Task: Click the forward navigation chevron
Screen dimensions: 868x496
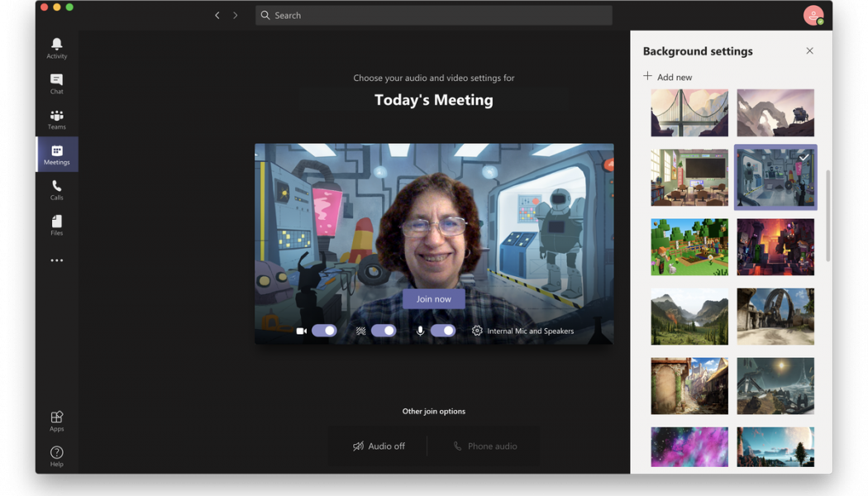Action: (236, 15)
